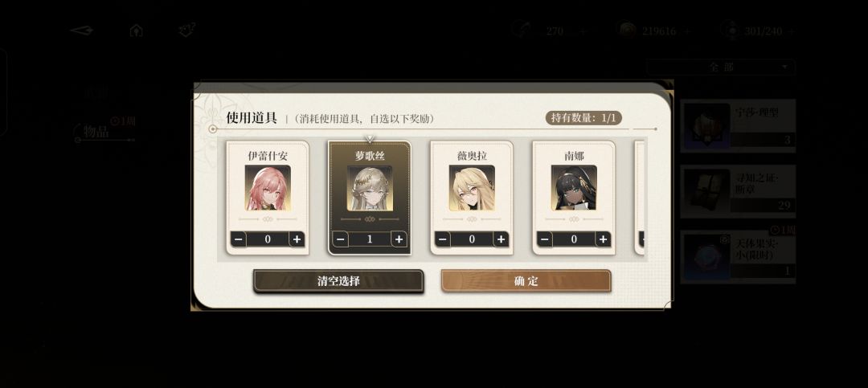Screen dimensions: 868x388
Task: Decrease 伊蕾什安 quantity with minus button
Action: [x=238, y=239]
